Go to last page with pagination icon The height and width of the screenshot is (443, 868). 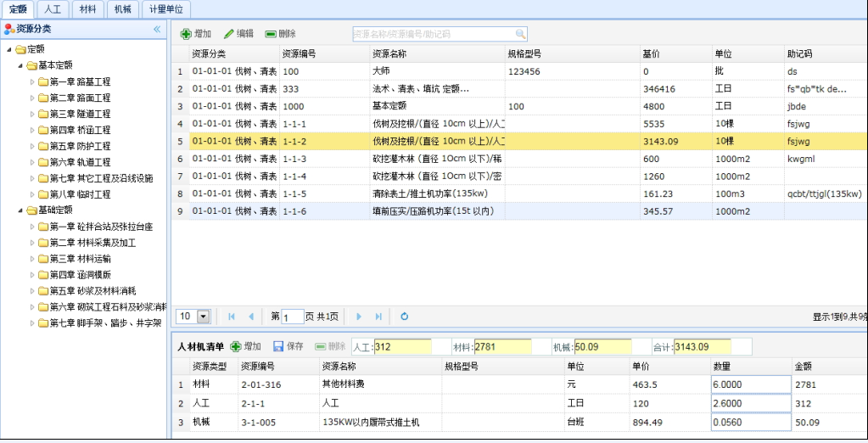(378, 317)
